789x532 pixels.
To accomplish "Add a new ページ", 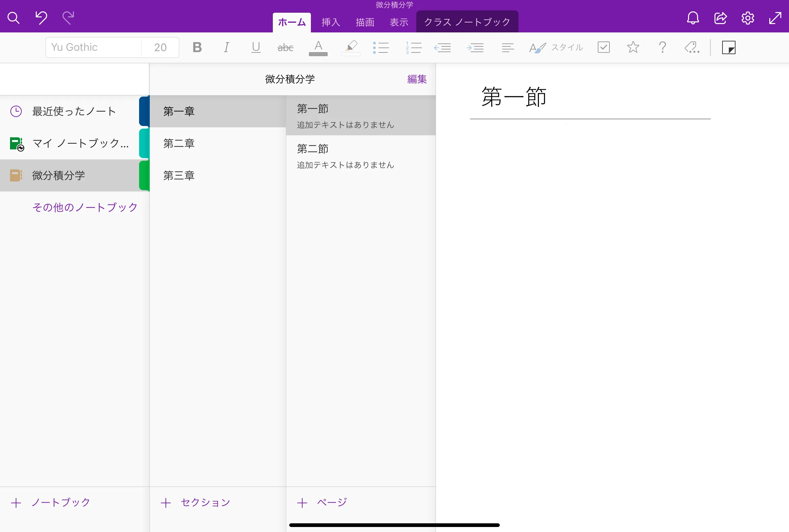I will coord(322,503).
